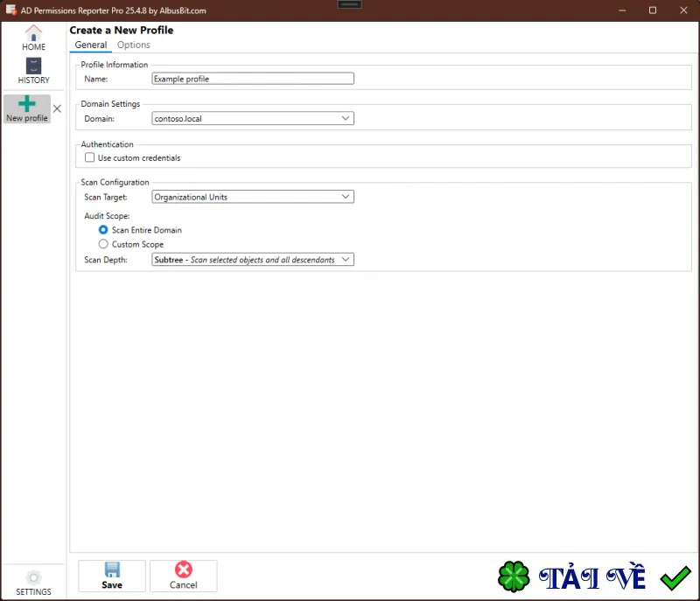Open the HISTORY archive icon
The height and width of the screenshot is (601, 700).
tap(33, 66)
